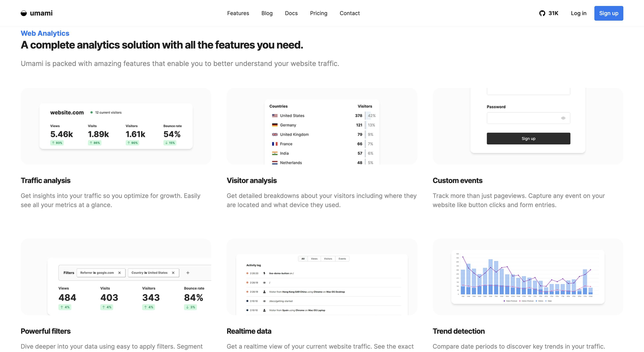Viewport: 644px width, 352px height.
Task: Add a new filter with plus icon
Action: point(188,273)
